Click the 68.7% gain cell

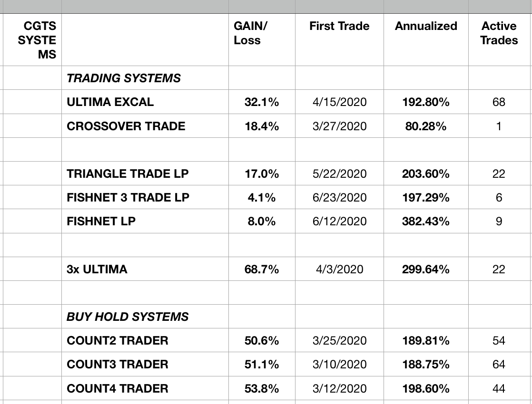262,269
